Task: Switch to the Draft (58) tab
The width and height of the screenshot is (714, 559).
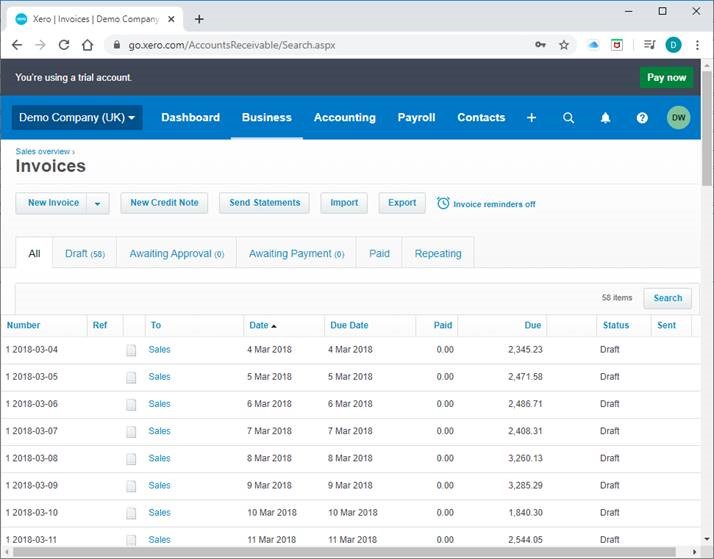Action: pyautogui.click(x=85, y=253)
